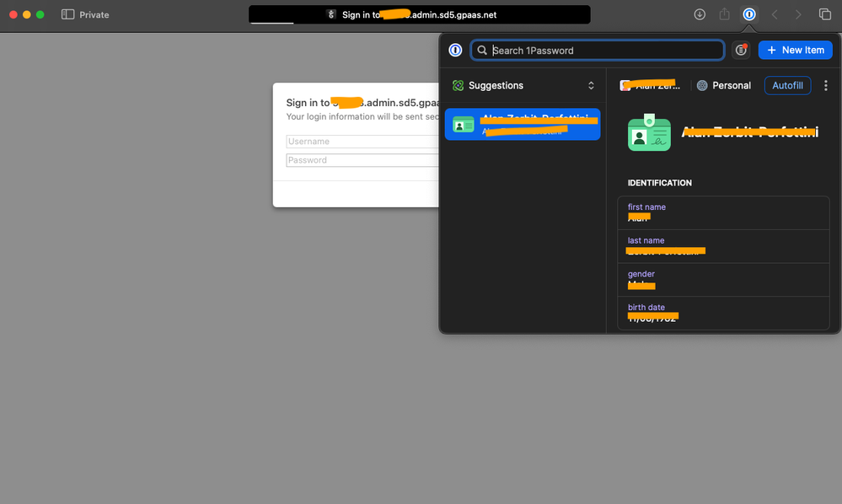The width and height of the screenshot is (842, 504).
Task: Click the Password input field
Action: point(362,160)
